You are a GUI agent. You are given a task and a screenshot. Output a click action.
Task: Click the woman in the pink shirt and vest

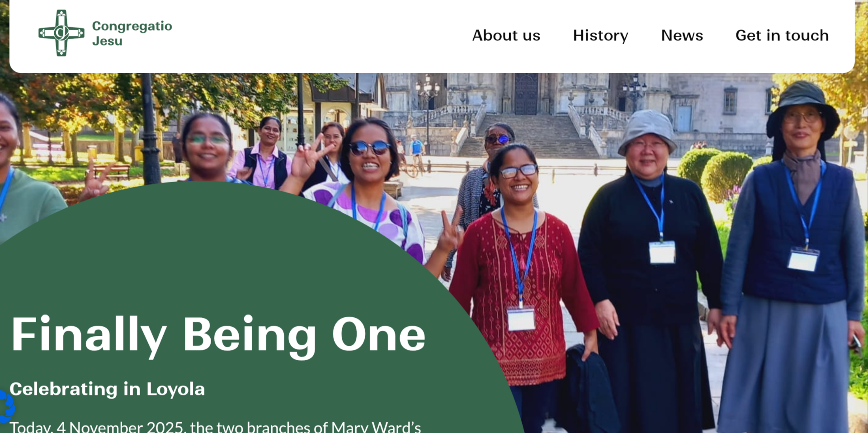(x=267, y=154)
